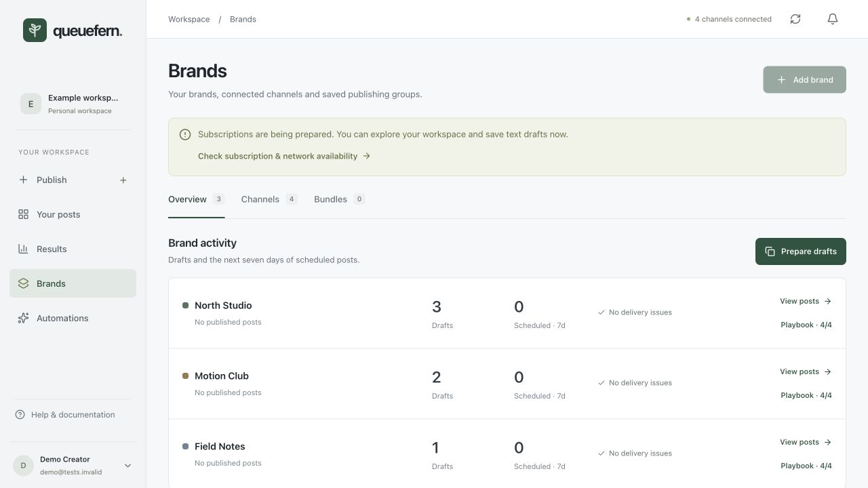The image size is (868, 488).
Task: Expand the Demo Creator account menu
Action: (x=127, y=466)
